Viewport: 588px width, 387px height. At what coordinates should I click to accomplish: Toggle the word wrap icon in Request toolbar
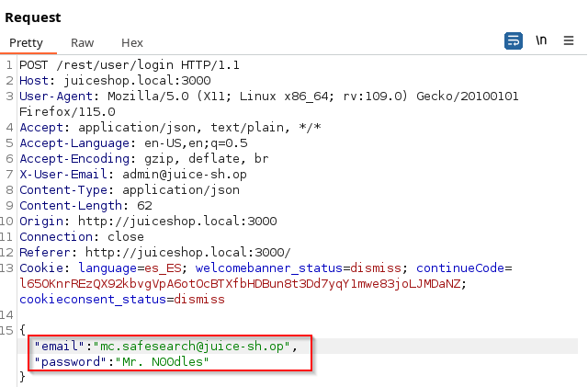click(x=513, y=40)
